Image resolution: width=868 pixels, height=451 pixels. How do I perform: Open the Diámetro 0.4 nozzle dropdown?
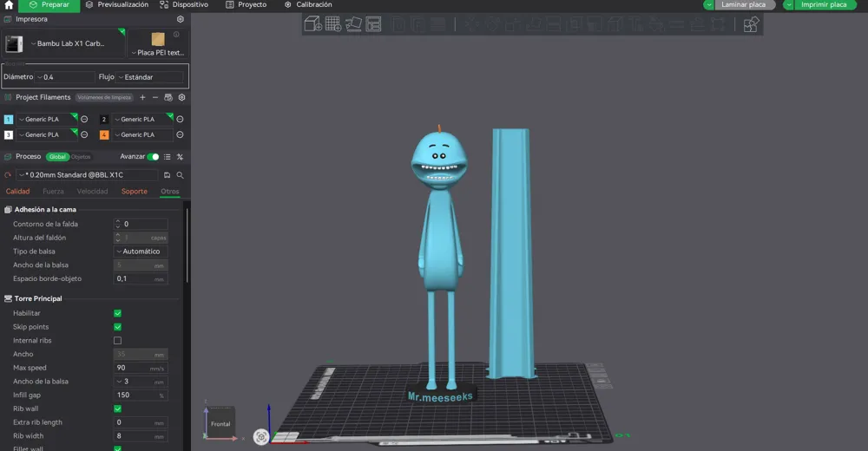click(x=65, y=77)
